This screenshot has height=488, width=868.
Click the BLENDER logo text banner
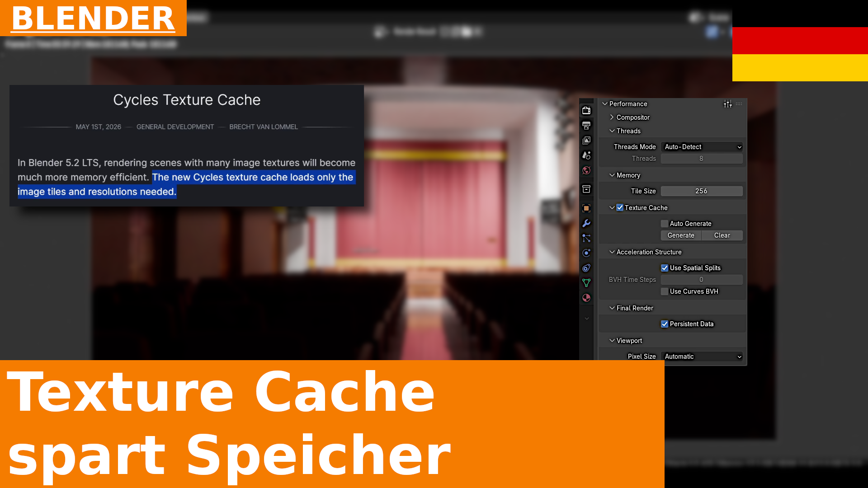tap(93, 18)
